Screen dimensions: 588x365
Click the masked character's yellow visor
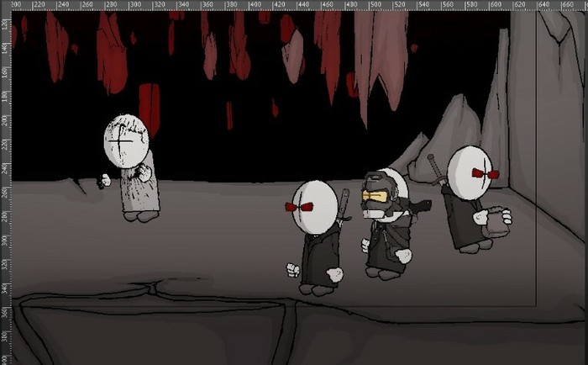[x=375, y=197]
